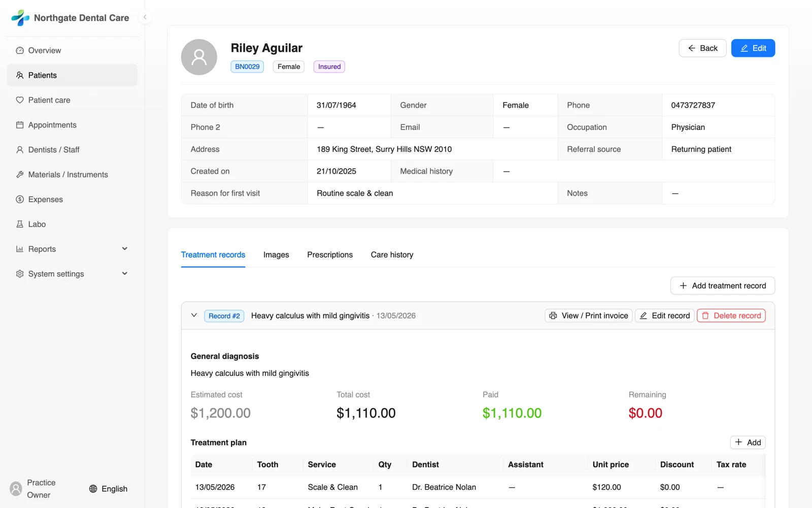The height and width of the screenshot is (508, 812).
Task: Click phone number 0473727837
Action: (x=693, y=105)
